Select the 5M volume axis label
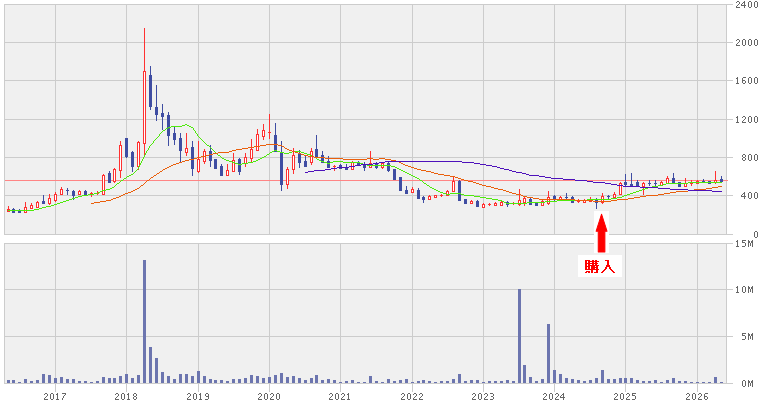Screen dimensions: 762x405 pos(747,337)
